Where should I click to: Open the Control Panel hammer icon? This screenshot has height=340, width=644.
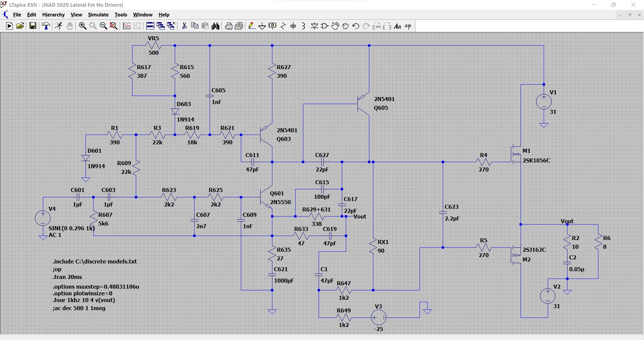click(46, 26)
